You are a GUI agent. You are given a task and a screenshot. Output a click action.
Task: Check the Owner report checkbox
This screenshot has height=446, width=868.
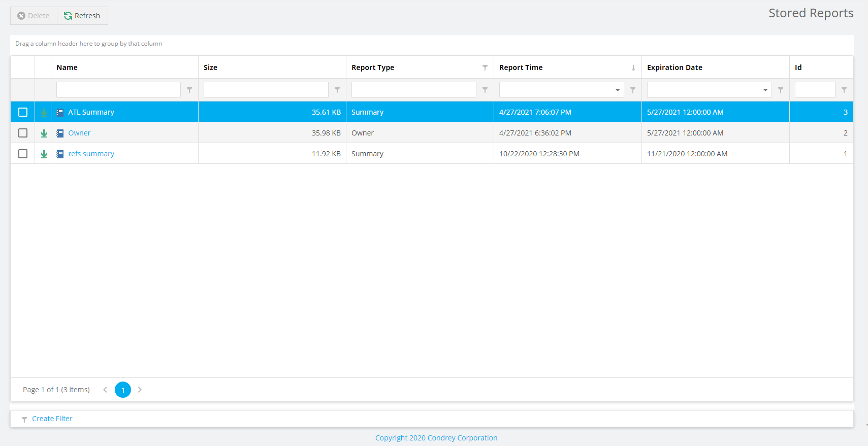[23, 133]
